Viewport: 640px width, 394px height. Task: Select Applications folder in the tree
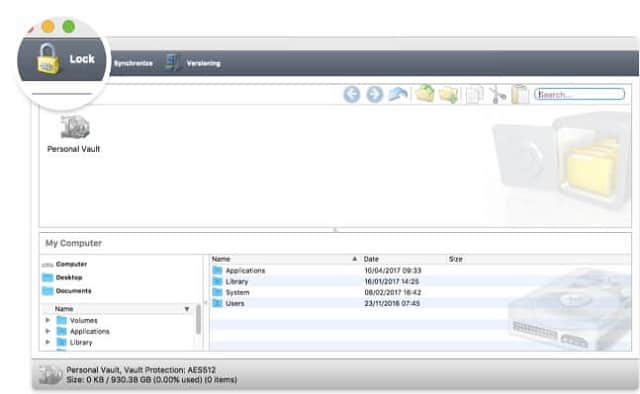[x=89, y=332]
